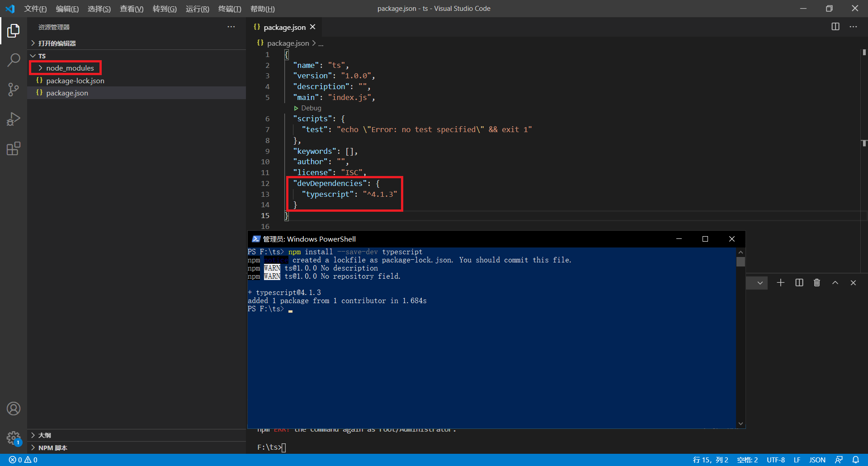
Task: Create a new terminal with plus icon
Action: pos(781,283)
